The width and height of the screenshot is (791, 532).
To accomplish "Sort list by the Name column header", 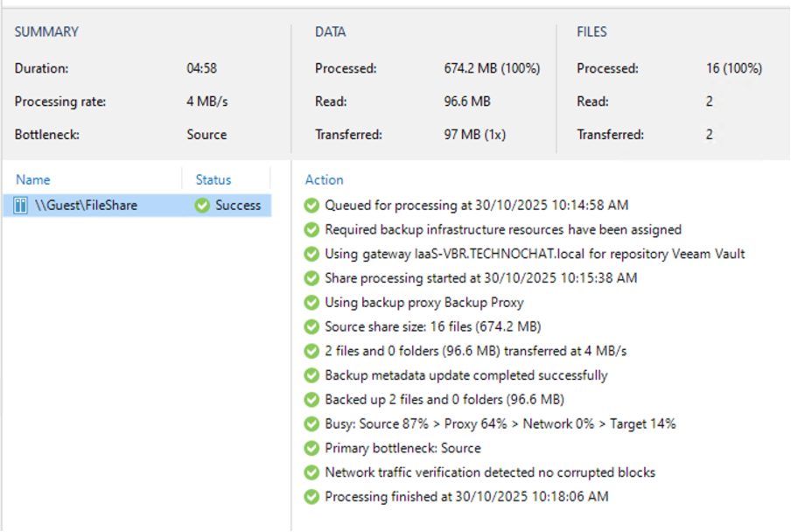I will click(x=33, y=179).
